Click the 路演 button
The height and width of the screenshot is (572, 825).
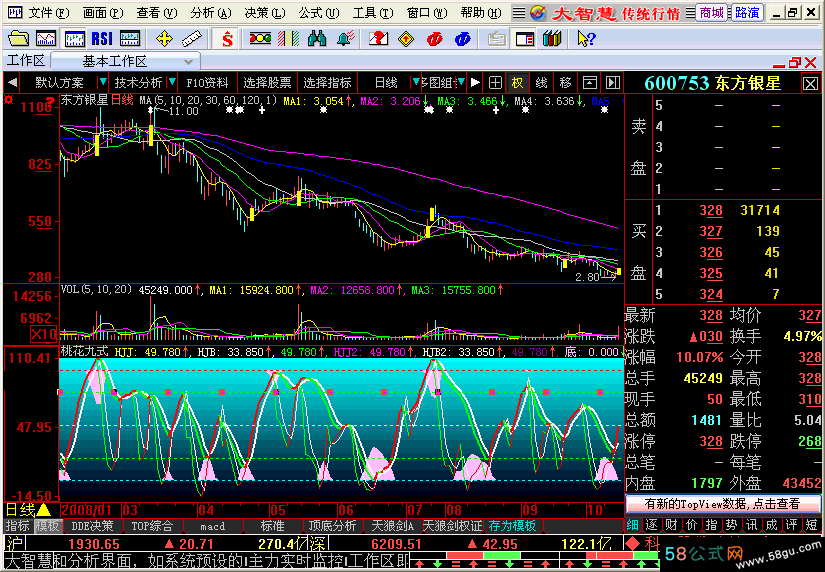[x=747, y=13]
